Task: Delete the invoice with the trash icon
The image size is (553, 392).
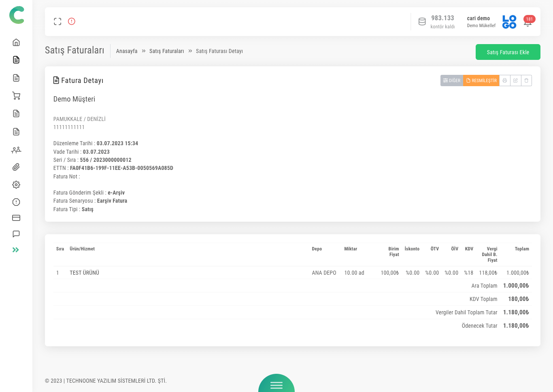Action: 526,81
